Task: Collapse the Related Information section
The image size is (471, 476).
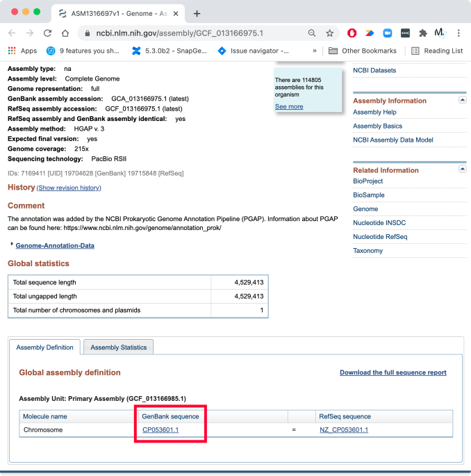Action: click(463, 169)
